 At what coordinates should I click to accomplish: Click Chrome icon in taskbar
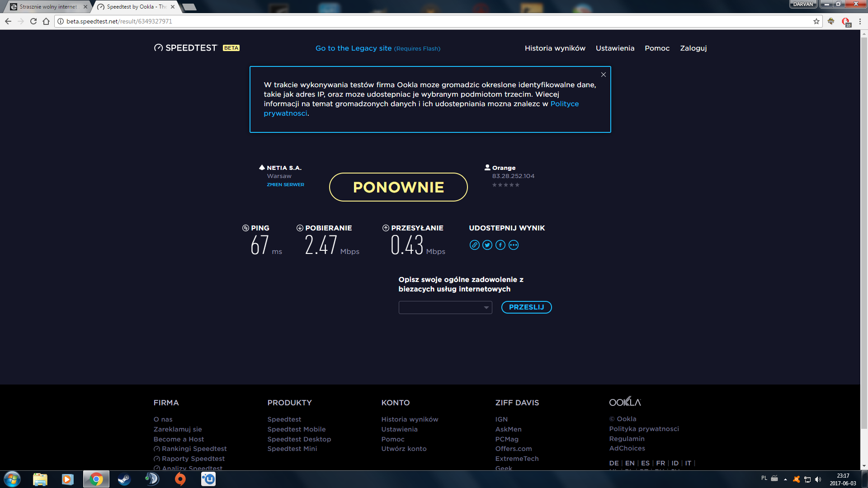coord(96,479)
